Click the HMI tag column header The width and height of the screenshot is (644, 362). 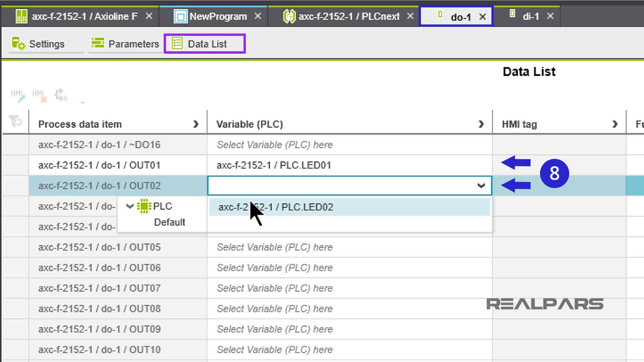click(559, 124)
